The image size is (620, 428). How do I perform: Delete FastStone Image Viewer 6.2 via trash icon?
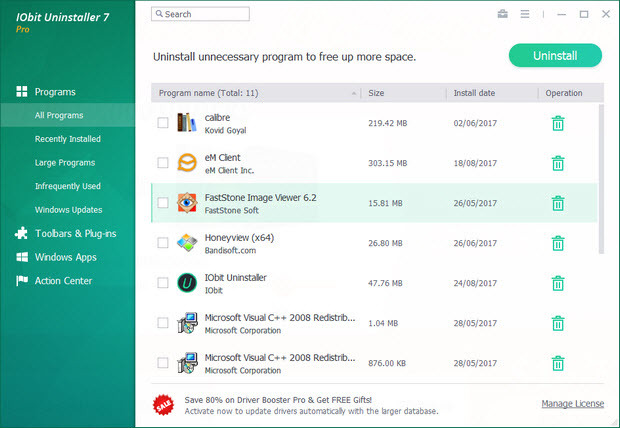558,203
